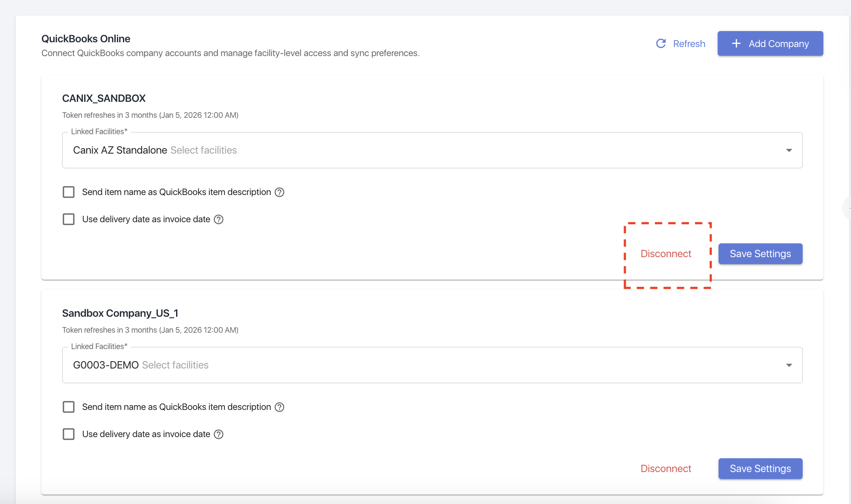Expand Linked Facilities dropdown for CANIX_SANDBOX
Screen dimensions: 851x504
789,150
